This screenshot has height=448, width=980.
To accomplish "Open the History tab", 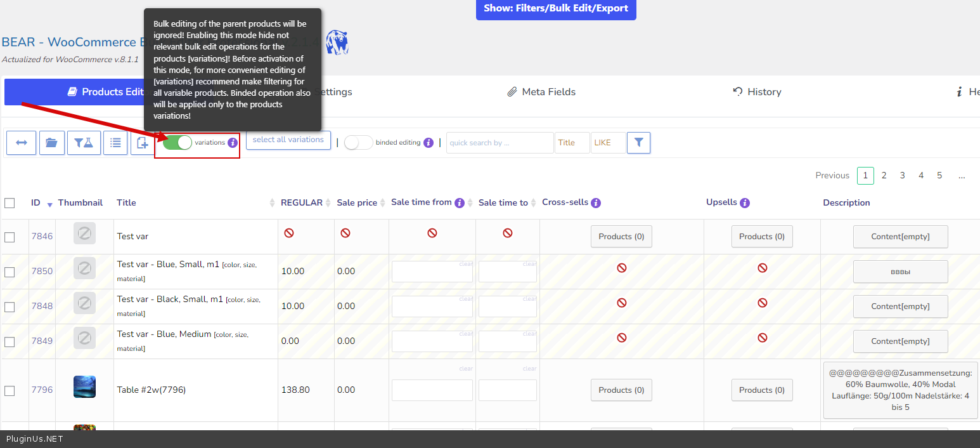I will 757,92.
